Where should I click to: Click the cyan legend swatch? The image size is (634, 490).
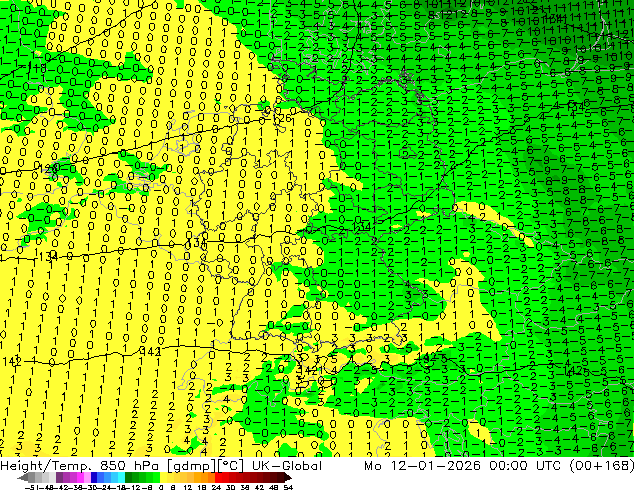click(121, 478)
